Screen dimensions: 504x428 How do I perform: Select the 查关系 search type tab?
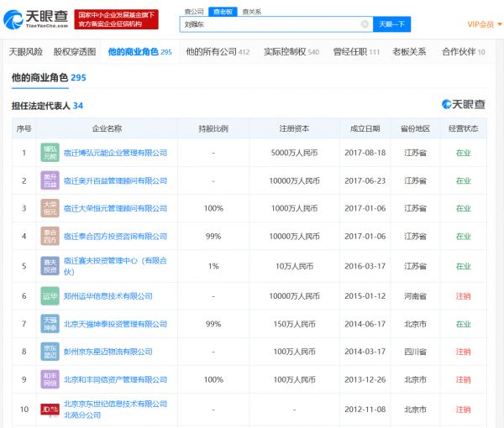(x=251, y=12)
